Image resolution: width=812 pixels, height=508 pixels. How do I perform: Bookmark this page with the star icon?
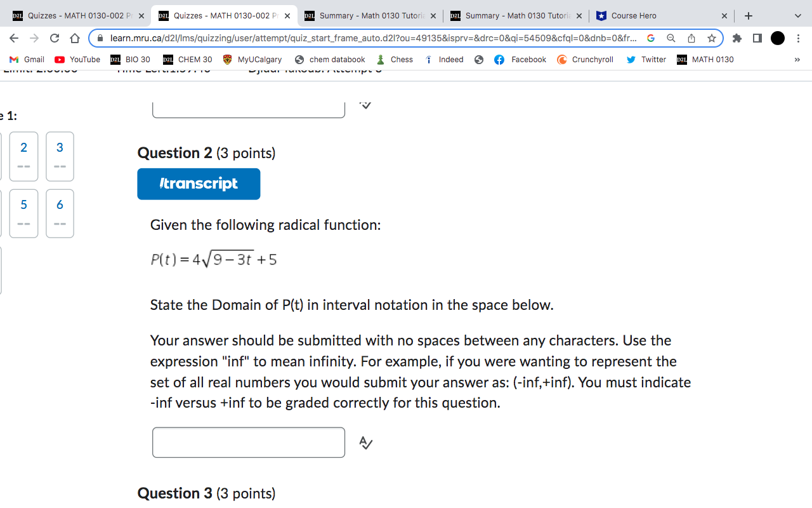tap(711, 38)
